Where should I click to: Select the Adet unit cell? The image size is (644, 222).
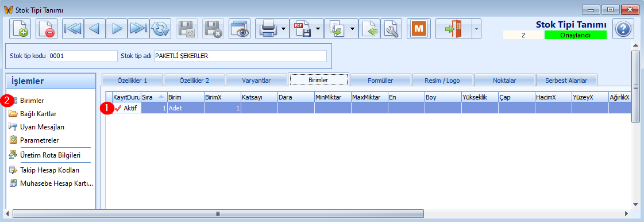point(185,108)
